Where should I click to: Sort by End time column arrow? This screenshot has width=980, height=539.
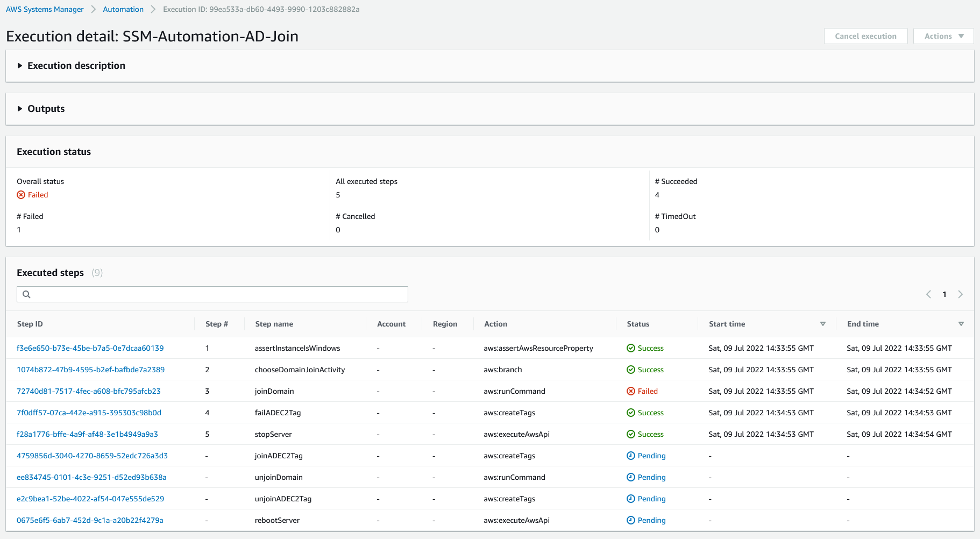(961, 324)
